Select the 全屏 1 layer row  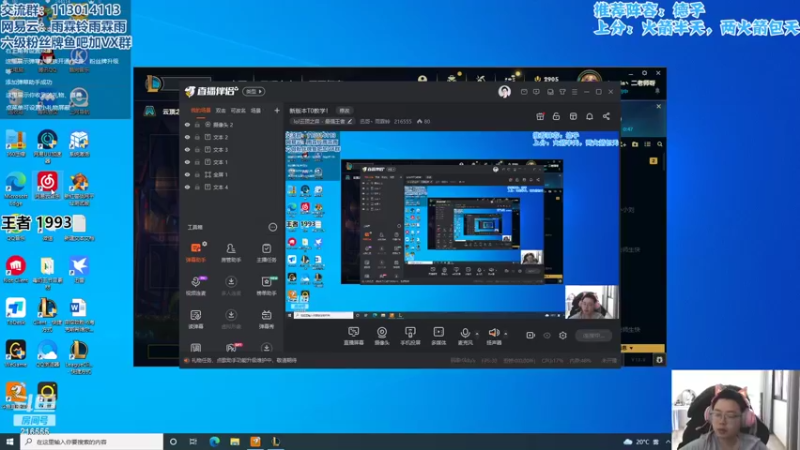click(232, 174)
